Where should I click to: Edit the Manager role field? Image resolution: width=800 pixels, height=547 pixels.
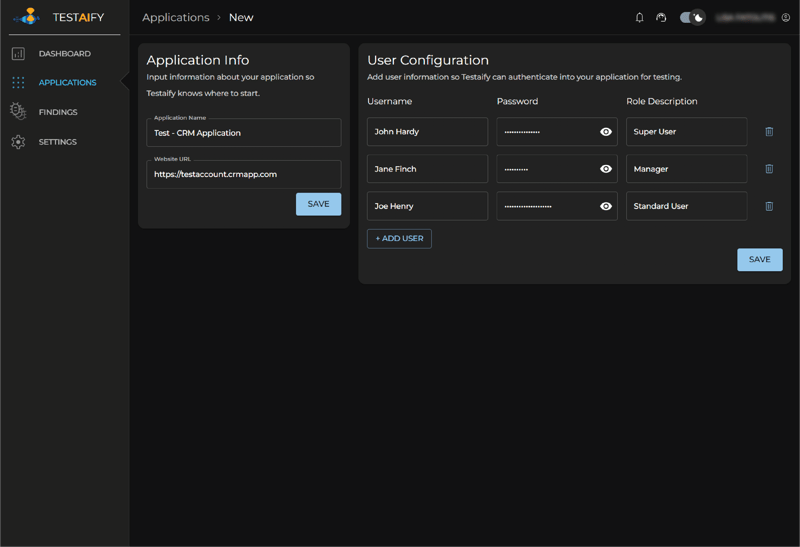(687, 169)
